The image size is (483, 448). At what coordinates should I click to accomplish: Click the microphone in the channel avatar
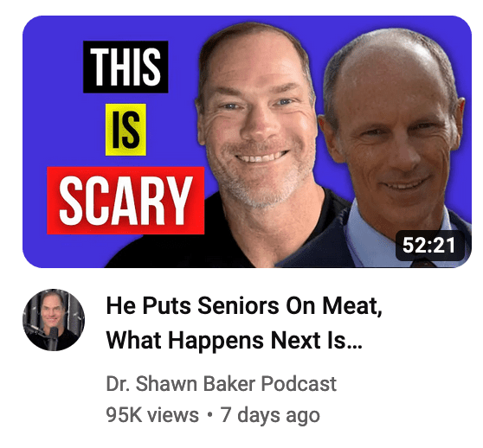(54, 337)
